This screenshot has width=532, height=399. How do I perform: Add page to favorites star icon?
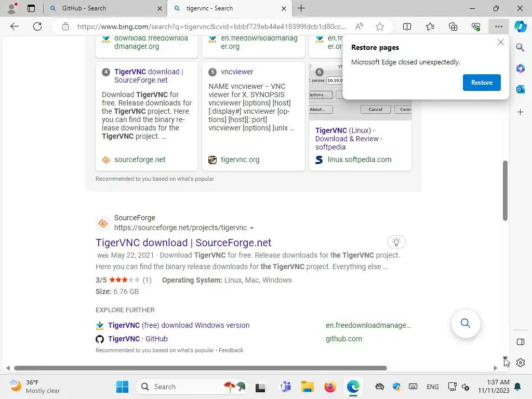pos(380,26)
